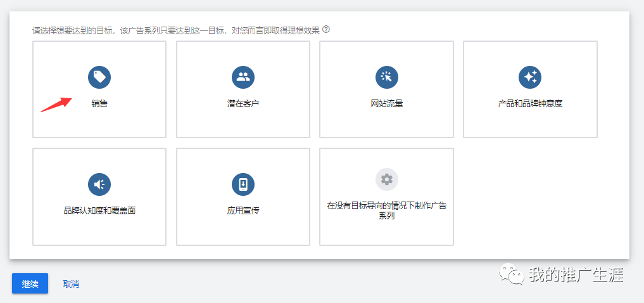Click the blue 继续 button
Screen dimensions: 644x303
click(30, 284)
